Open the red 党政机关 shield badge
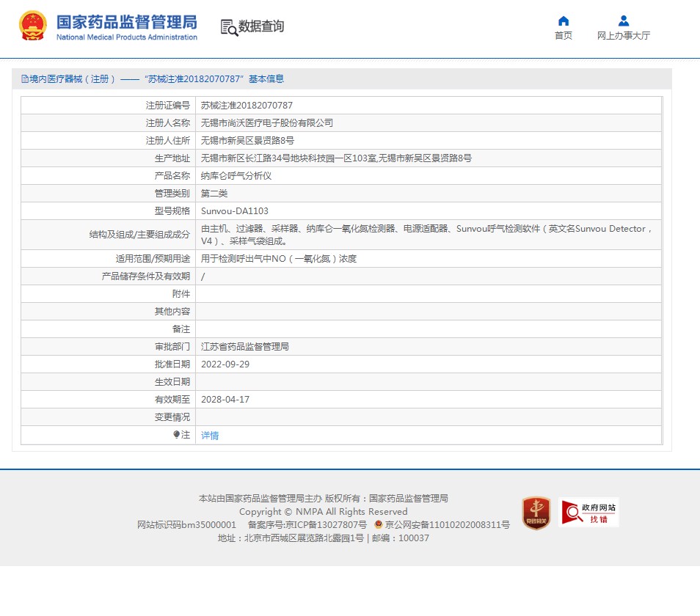The width and height of the screenshot is (700, 616). click(x=536, y=513)
